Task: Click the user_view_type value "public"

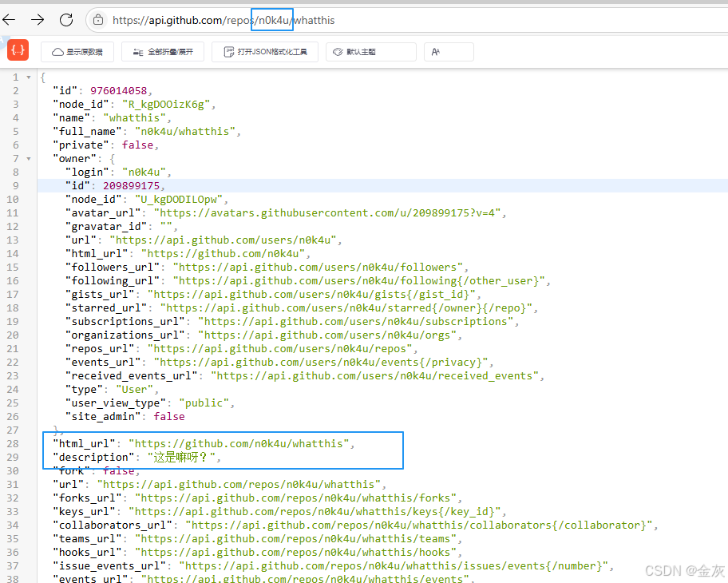Action: coord(204,403)
